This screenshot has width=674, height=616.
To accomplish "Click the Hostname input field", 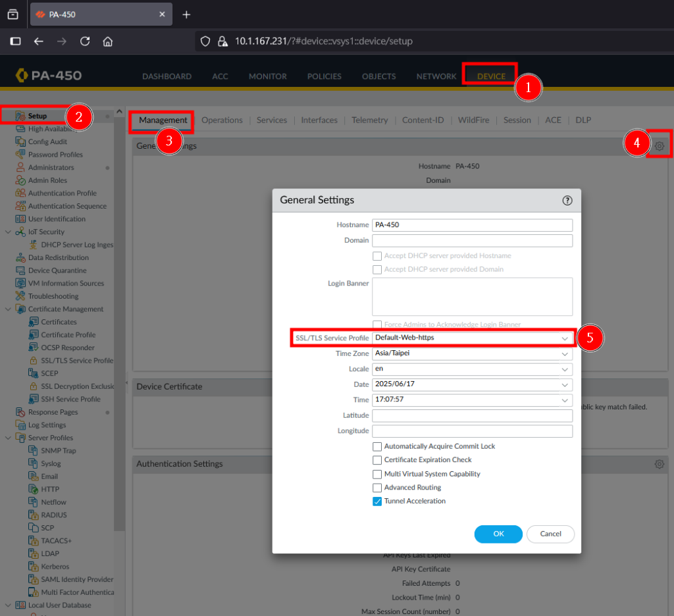I will click(x=472, y=225).
